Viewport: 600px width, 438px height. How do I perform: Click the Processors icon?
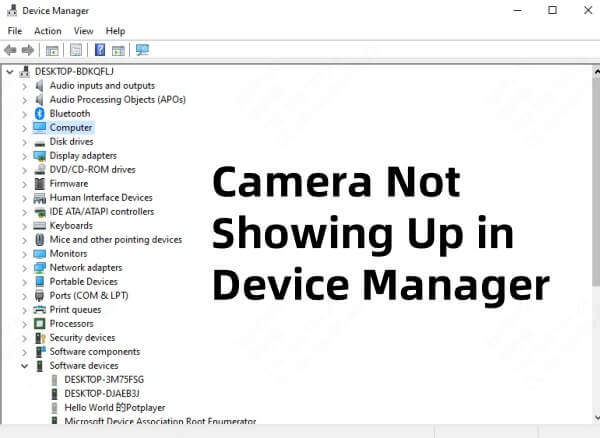click(39, 324)
